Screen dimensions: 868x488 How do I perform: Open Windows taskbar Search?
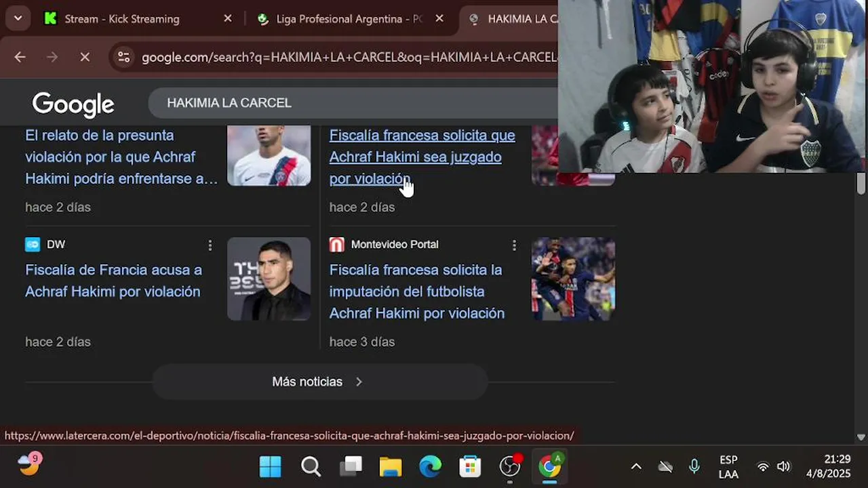coord(311,466)
